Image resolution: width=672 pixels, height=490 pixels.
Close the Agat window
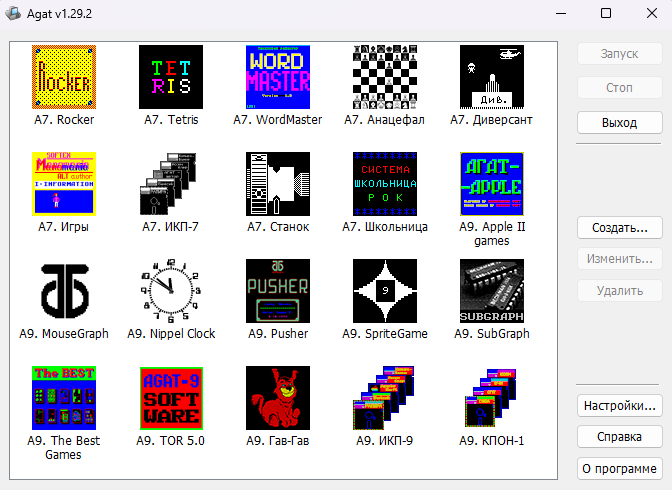tap(651, 14)
